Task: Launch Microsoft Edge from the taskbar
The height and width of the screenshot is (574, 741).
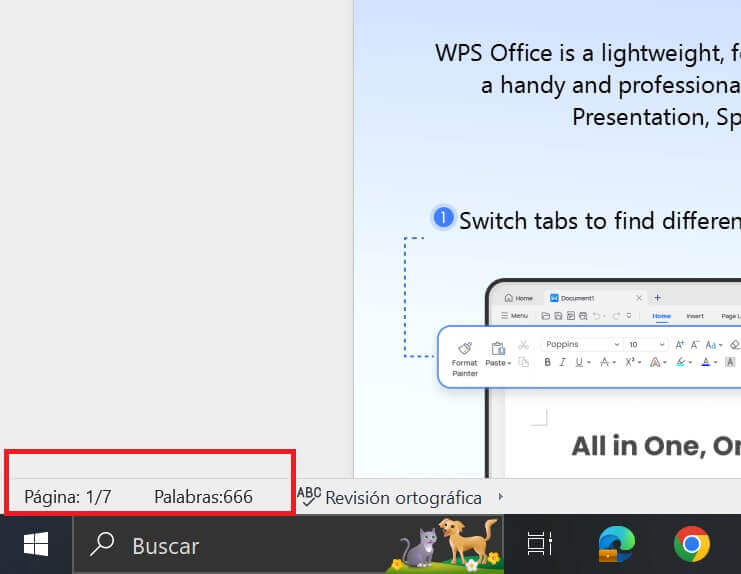Action: point(616,544)
